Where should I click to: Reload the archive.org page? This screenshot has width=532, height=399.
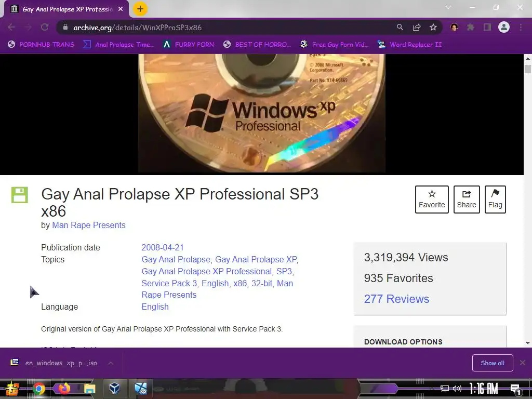(45, 27)
